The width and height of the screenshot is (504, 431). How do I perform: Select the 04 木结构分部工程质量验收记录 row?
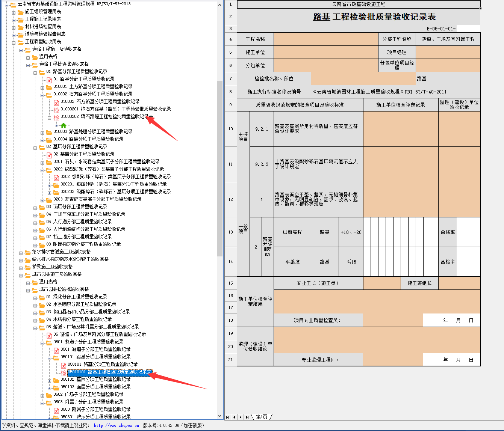point(79,319)
